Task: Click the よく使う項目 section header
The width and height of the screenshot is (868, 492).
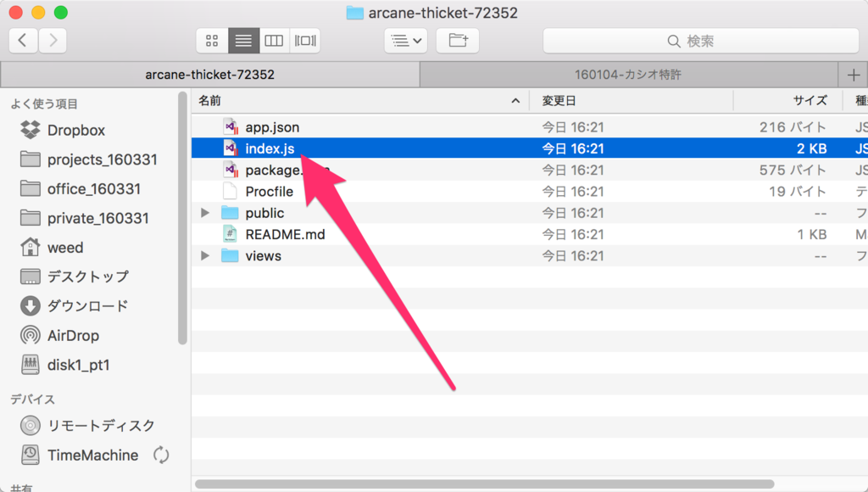Action: pyautogui.click(x=44, y=103)
